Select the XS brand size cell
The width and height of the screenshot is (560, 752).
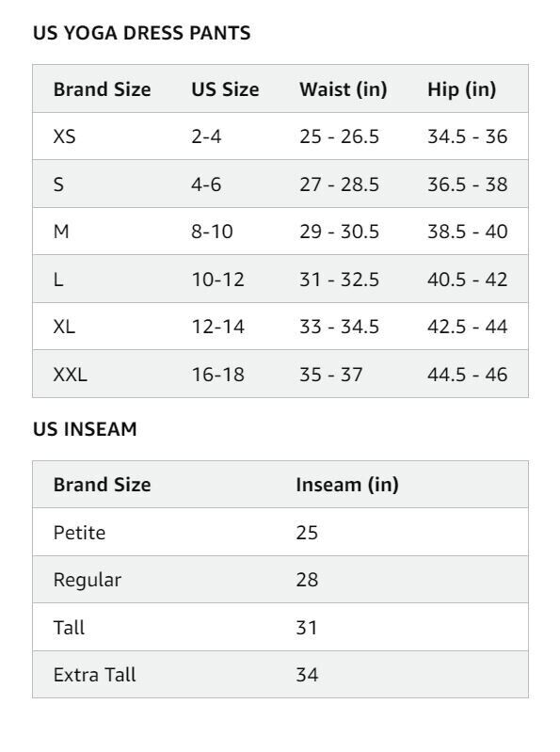[x=64, y=136]
